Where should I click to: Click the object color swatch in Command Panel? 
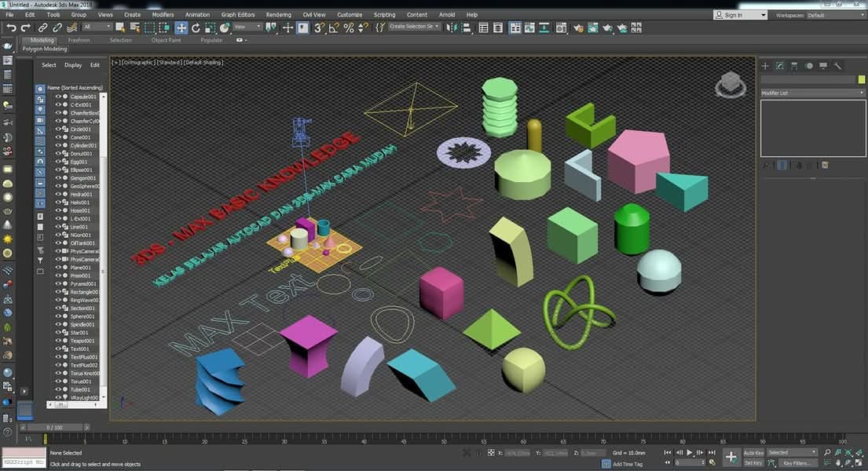click(x=862, y=80)
